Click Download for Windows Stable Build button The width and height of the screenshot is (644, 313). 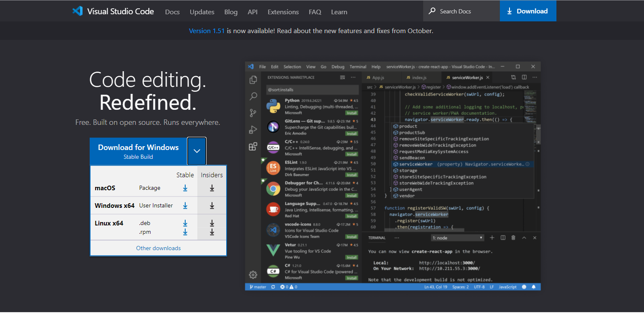click(138, 151)
